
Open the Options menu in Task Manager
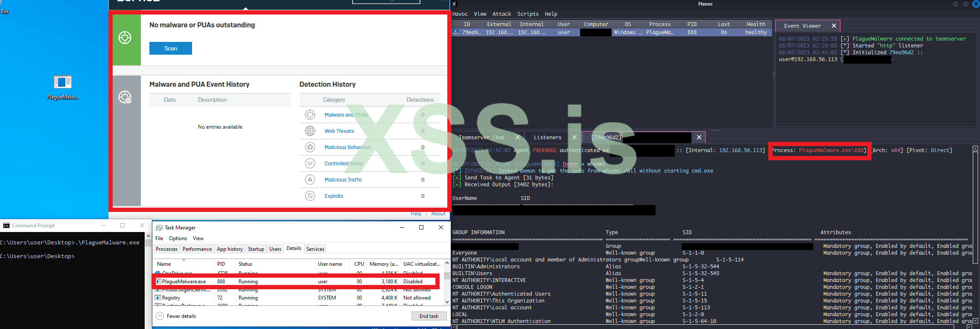point(178,238)
